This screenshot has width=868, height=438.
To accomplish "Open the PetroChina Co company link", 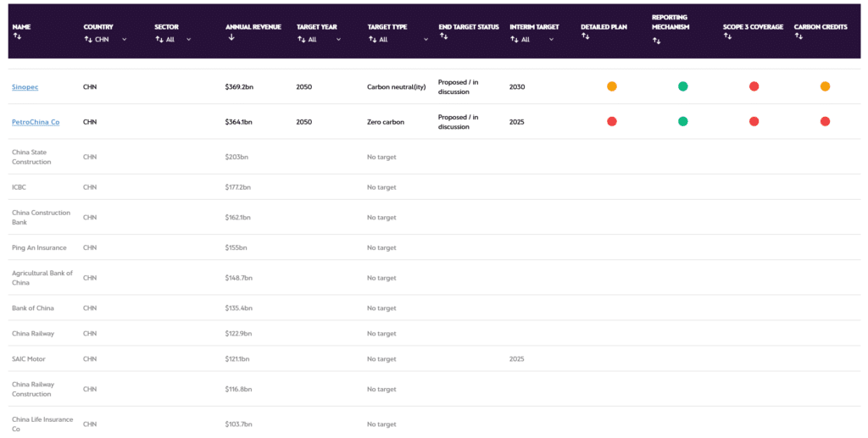I will pyautogui.click(x=36, y=122).
